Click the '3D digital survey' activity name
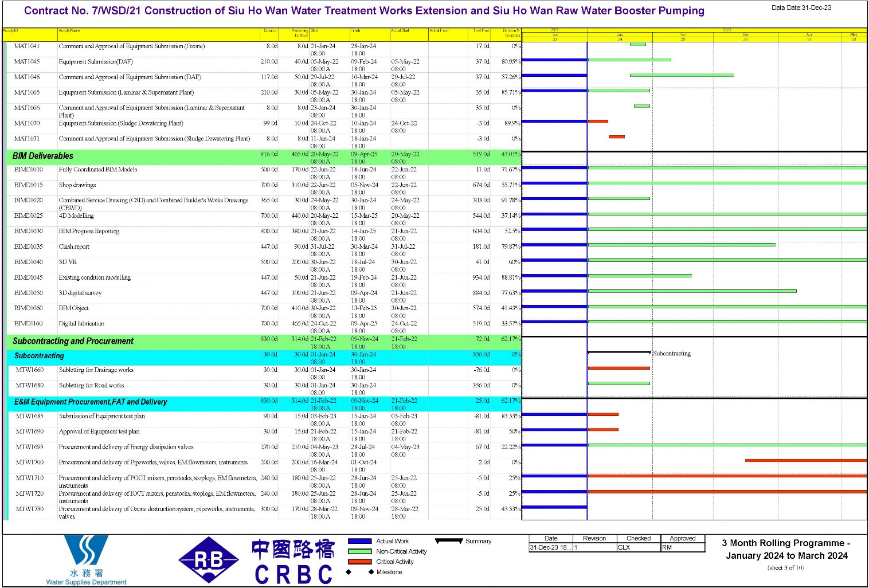Viewport: 869px width, 588px height. (80, 293)
